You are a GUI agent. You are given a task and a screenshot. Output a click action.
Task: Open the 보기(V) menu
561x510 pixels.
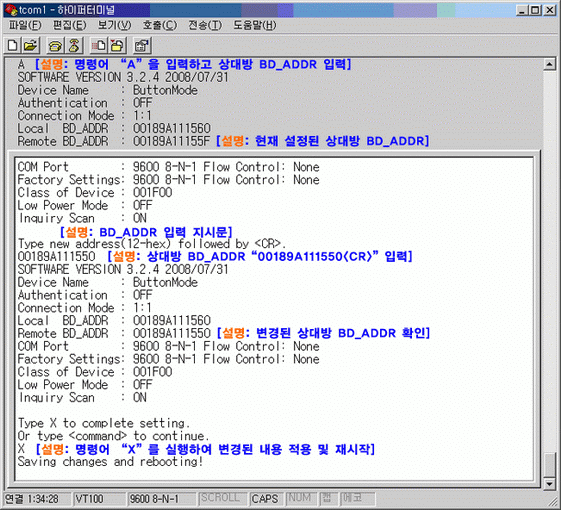(x=114, y=25)
